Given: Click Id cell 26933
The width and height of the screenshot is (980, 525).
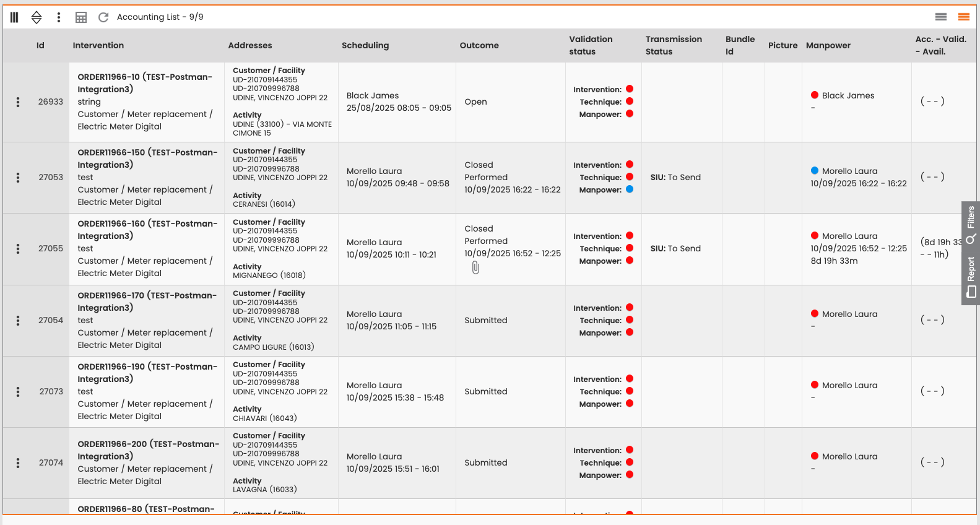Looking at the screenshot, I should [x=51, y=102].
